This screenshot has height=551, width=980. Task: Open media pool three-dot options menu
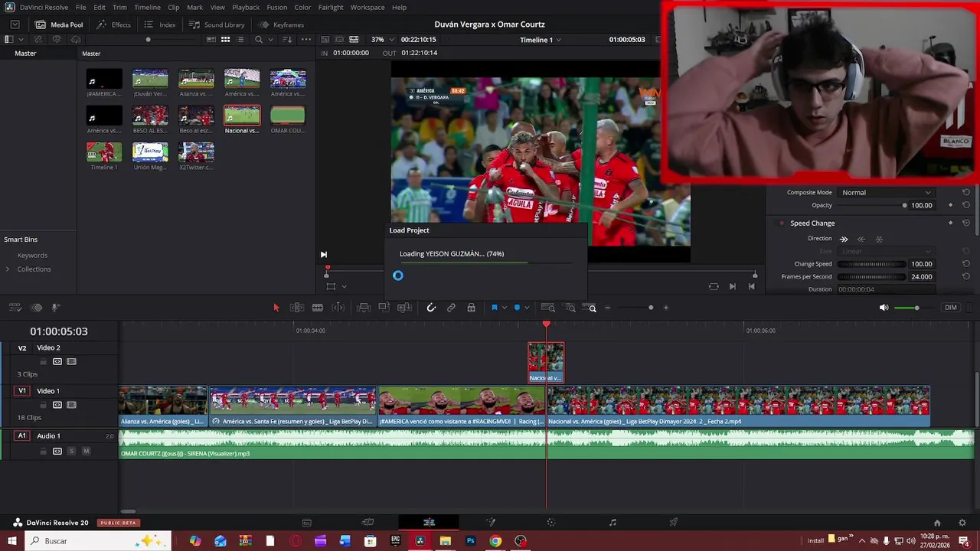[306, 39]
